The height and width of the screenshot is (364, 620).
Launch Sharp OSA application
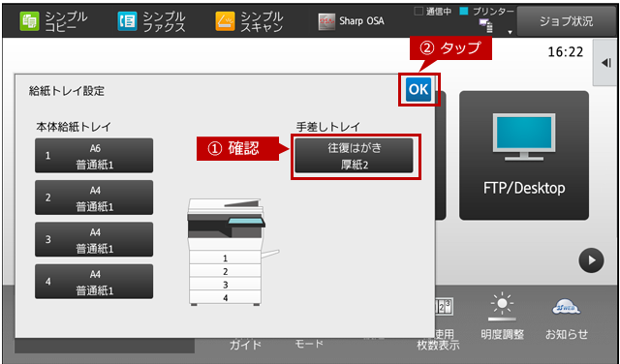click(x=351, y=21)
